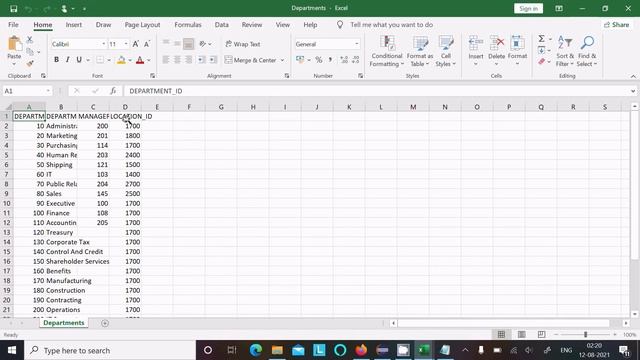Click the Format Painter brush icon

(29, 63)
